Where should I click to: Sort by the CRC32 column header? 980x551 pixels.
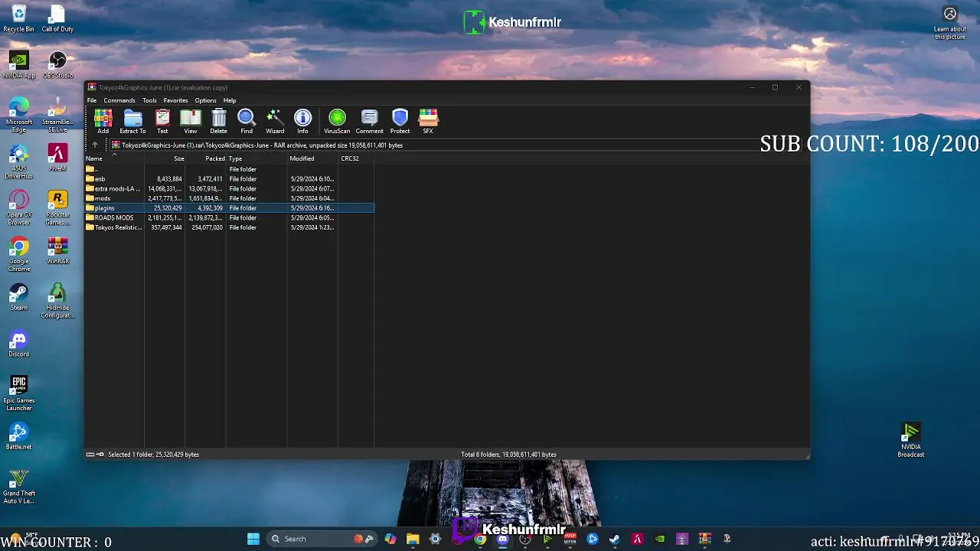(356, 158)
